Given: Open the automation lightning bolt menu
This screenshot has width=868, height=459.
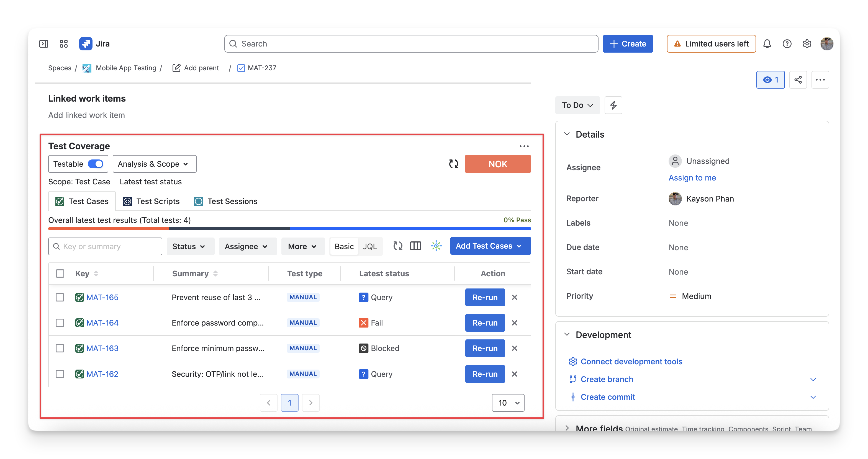Looking at the screenshot, I should (613, 105).
